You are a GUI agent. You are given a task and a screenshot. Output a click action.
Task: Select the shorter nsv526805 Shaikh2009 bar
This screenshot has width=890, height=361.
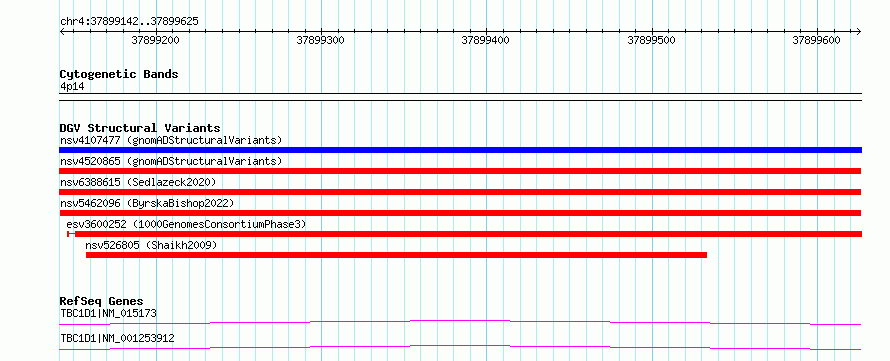[x=396, y=255]
